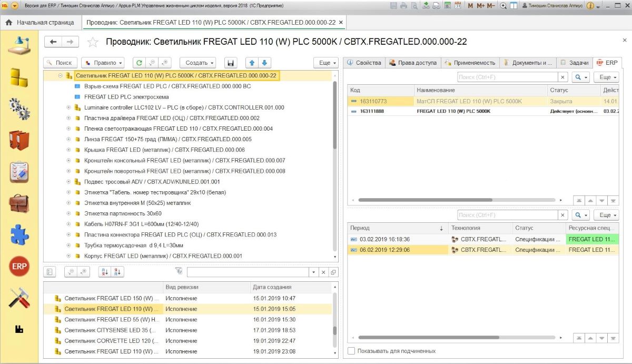Open the calendar in the title bar
This screenshot has height=364, width=632.
tap(457, 6)
